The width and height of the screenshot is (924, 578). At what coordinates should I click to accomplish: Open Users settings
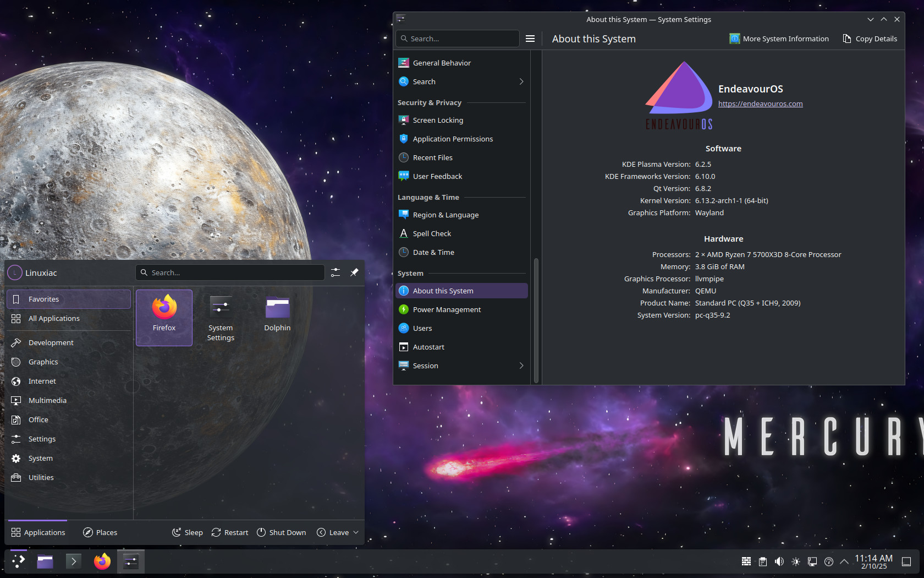(461, 328)
